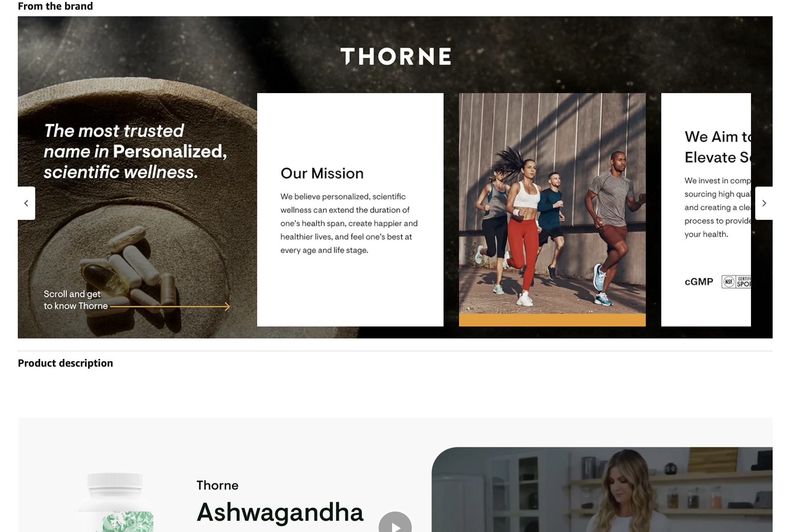Image resolution: width=797 pixels, height=532 pixels.
Task: Click the carousel previous arrow
Action: click(26, 203)
